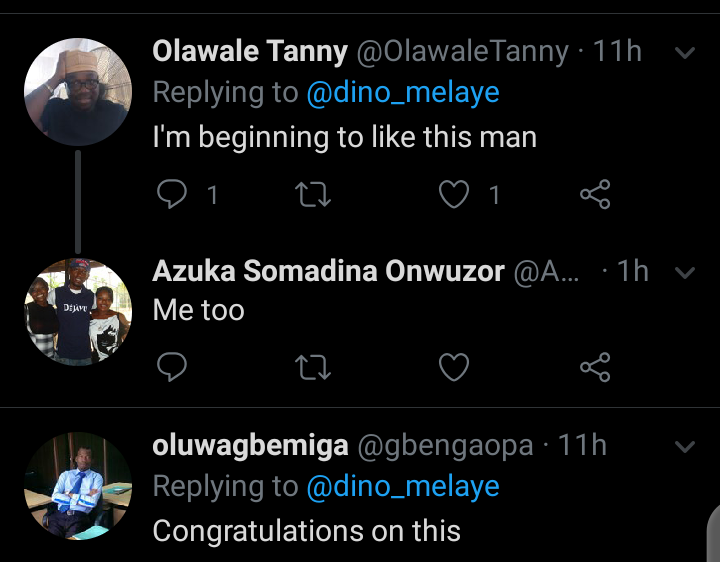Open the 'Congratulations on this' tweet text
Viewport: 720px width, 562px height.
306,531
